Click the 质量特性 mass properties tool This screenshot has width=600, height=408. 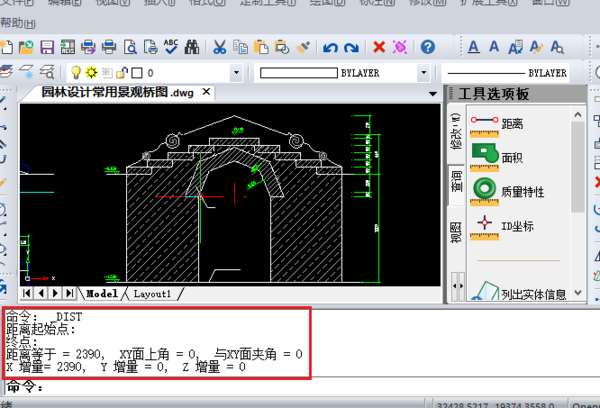(x=507, y=191)
